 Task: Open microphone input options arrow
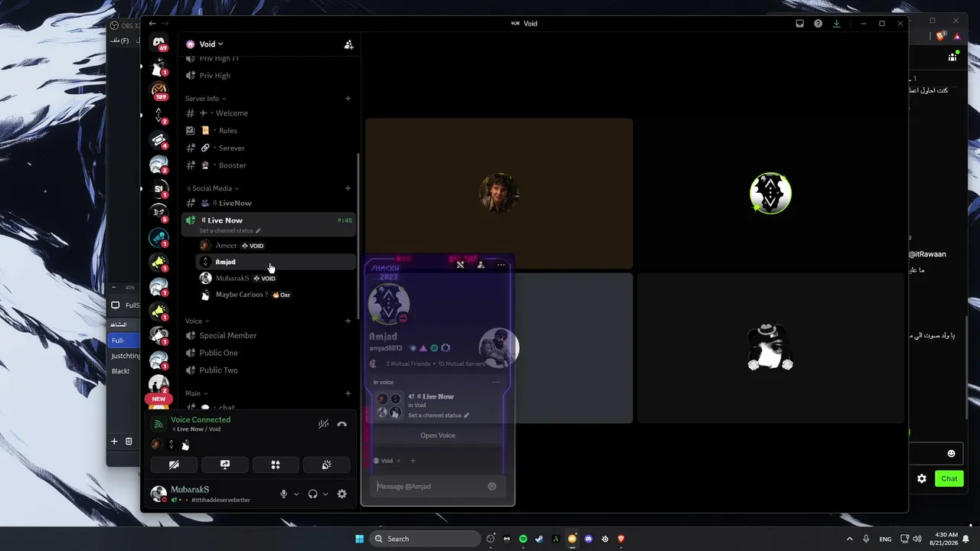[x=296, y=494]
